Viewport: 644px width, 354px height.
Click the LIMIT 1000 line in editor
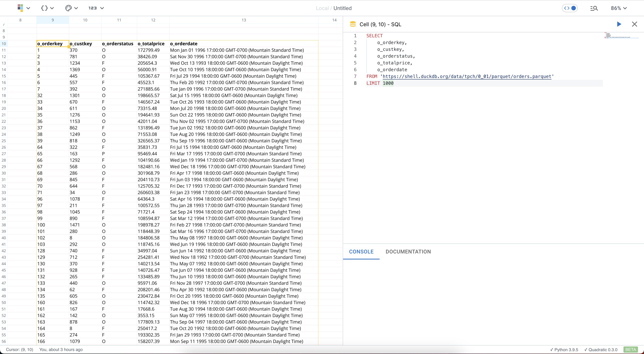coord(380,83)
